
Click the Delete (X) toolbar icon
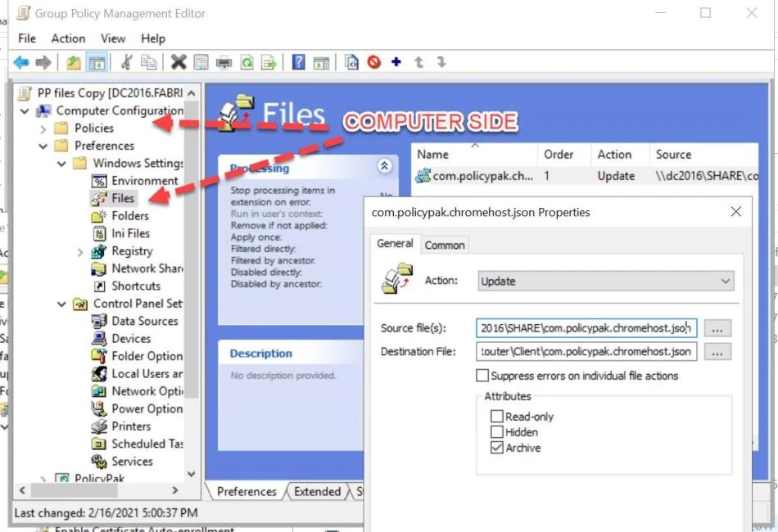tap(178, 62)
